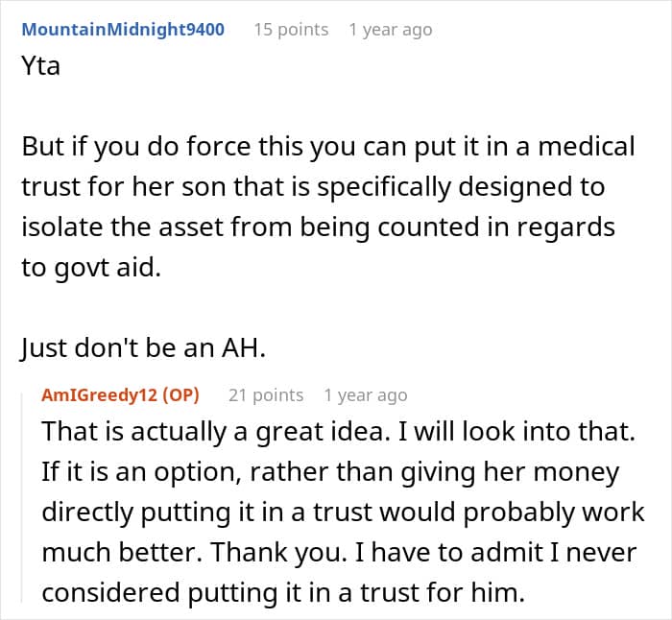Click the 'Yta' verdict text
Image resolution: width=672 pixels, height=620 pixels.
pyautogui.click(x=40, y=68)
